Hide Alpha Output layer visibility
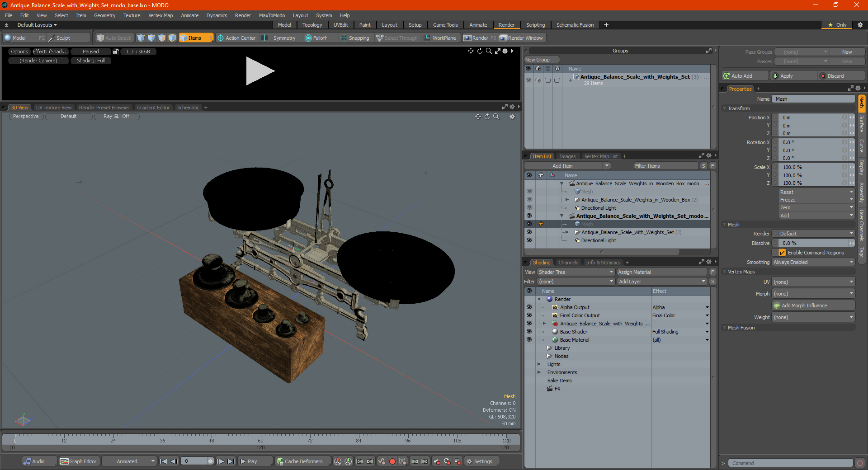 [529, 307]
